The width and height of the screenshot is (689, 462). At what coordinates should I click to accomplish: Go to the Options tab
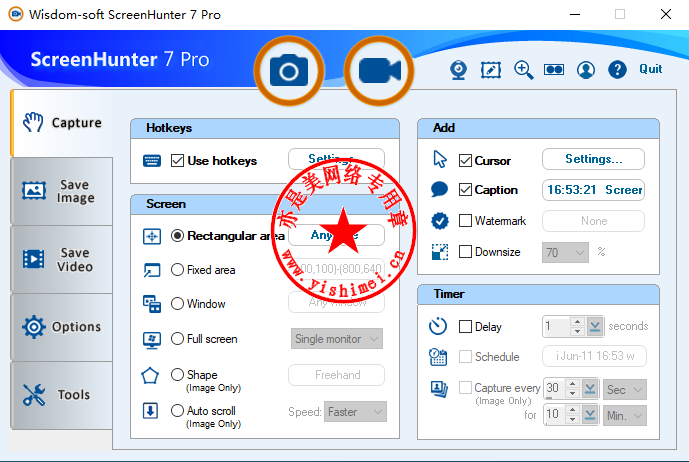(x=62, y=327)
